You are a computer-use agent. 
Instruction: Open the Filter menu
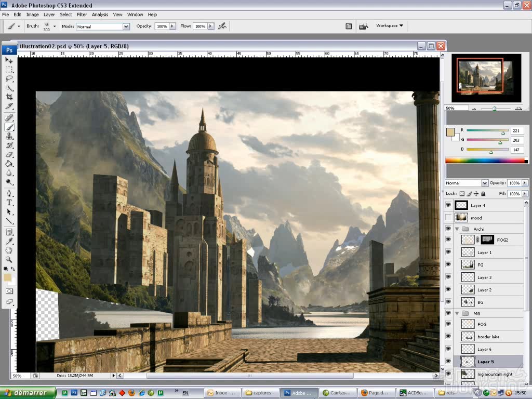tap(82, 15)
